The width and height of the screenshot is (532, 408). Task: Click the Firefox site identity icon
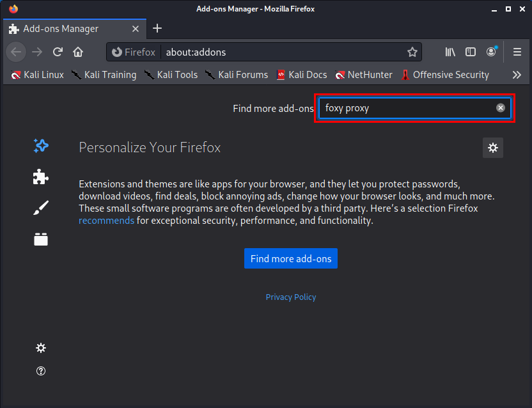pos(134,52)
